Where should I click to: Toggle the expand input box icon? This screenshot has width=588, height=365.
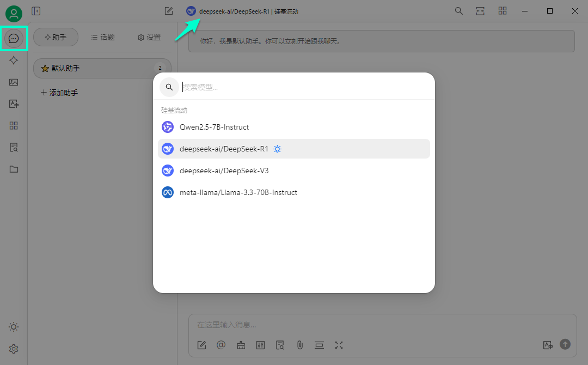point(339,345)
